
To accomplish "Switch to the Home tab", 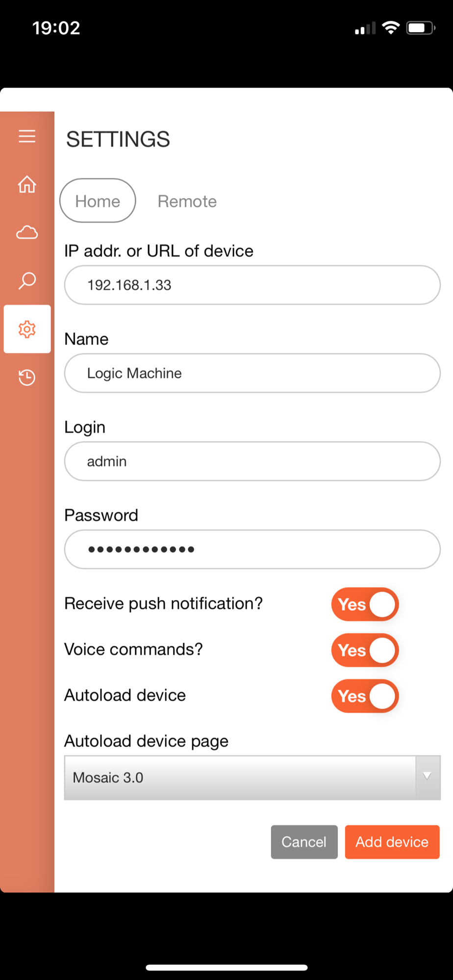I will (98, 201).
